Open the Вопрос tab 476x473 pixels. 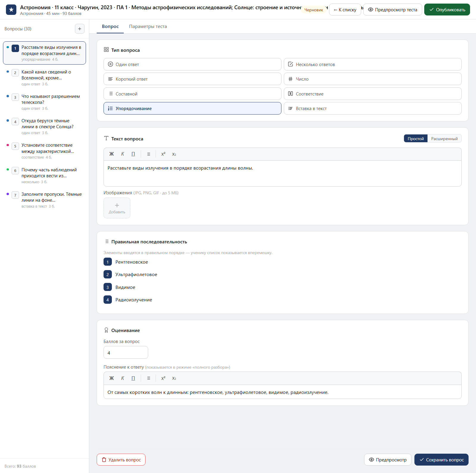coord(110,26)
